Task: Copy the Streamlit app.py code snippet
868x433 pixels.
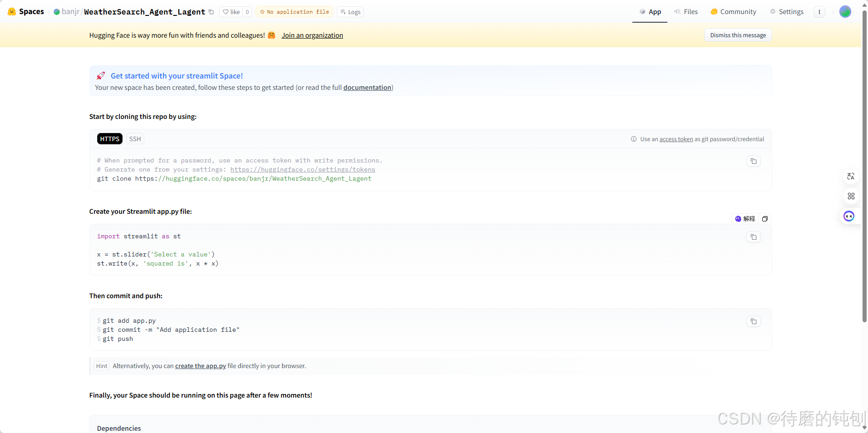Action: coord(754,237)
